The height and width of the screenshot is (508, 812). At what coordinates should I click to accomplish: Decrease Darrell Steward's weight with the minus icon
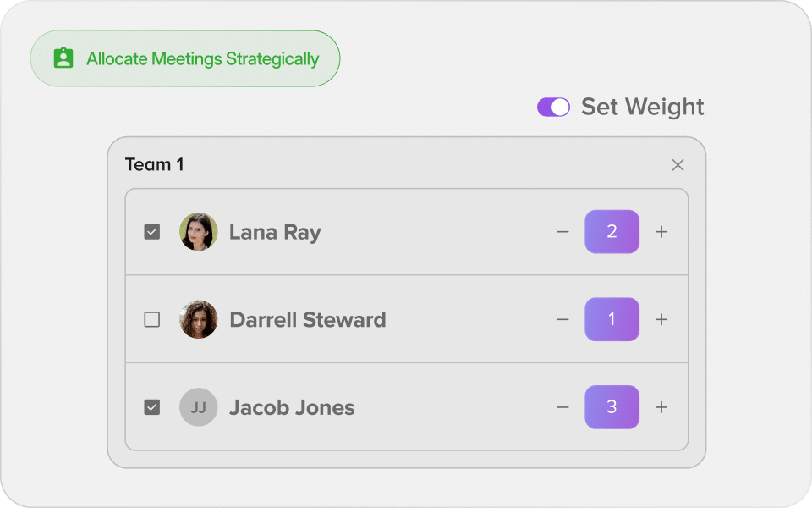563,319
